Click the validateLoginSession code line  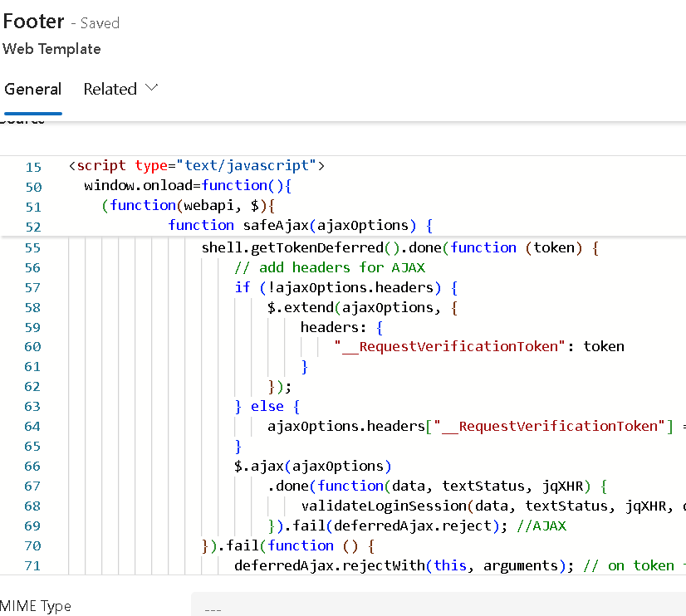(493, 506)
